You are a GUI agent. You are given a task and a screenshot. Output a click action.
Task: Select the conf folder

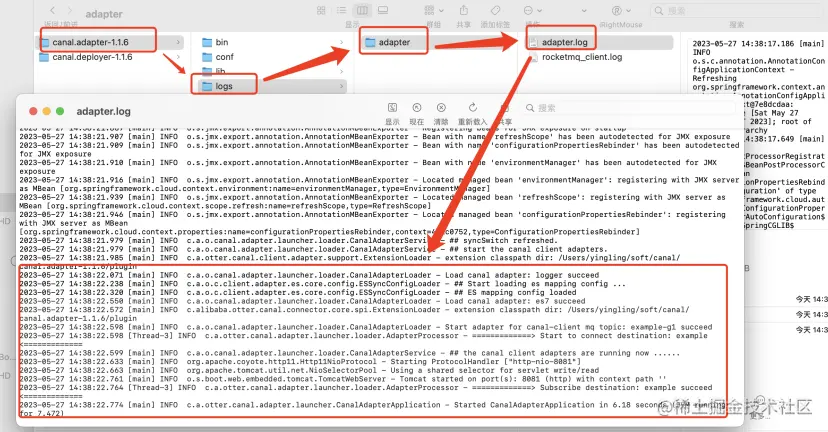pyautogui.click(x=224, y=57)
